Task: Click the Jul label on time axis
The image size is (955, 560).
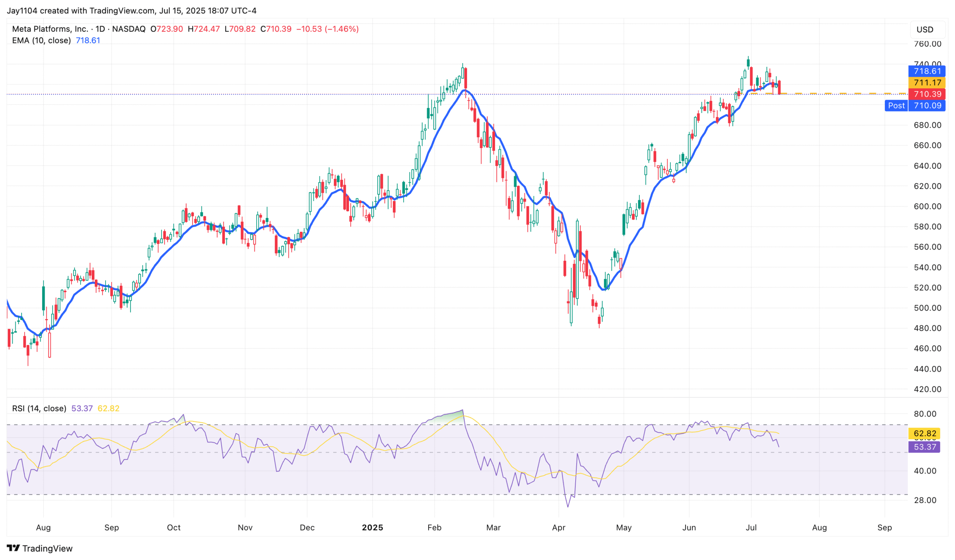Action: point(751,528)
